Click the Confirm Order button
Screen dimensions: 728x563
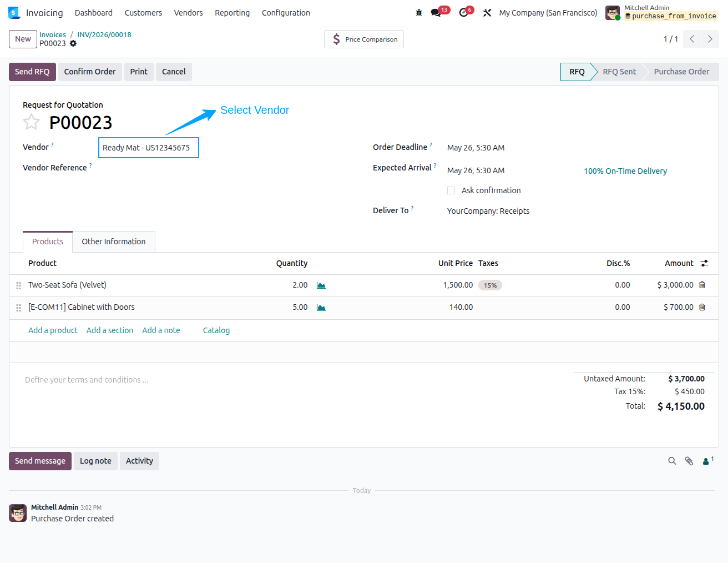point(90,72)
